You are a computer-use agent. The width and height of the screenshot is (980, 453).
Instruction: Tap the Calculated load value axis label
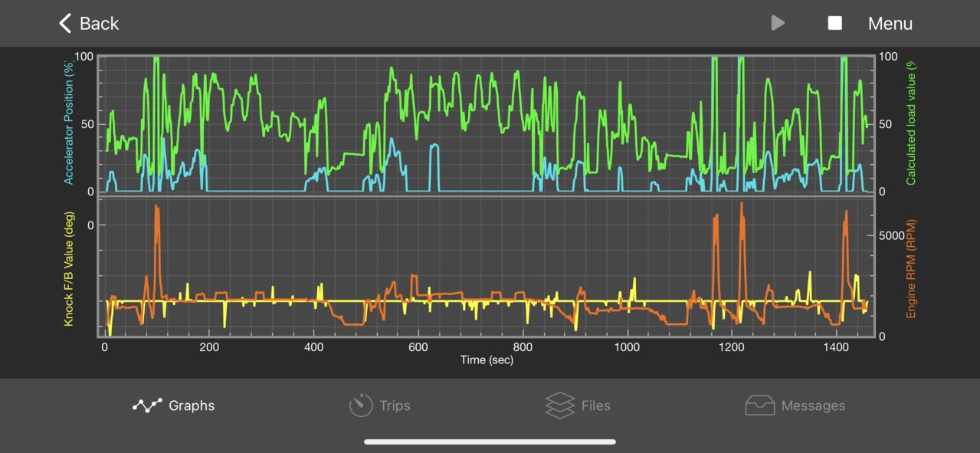click(911, 123)
